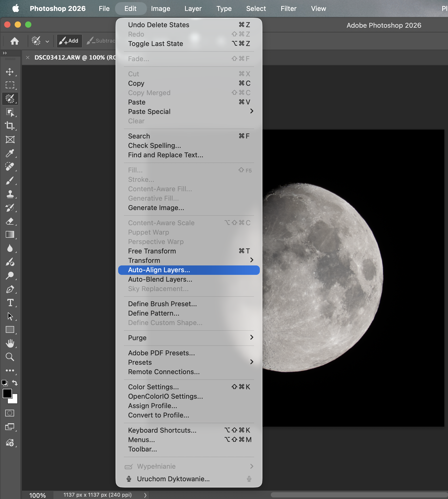Enable Quick Mask mode
The height and width of the screenshot is (499, 448).
click(10, 413)
